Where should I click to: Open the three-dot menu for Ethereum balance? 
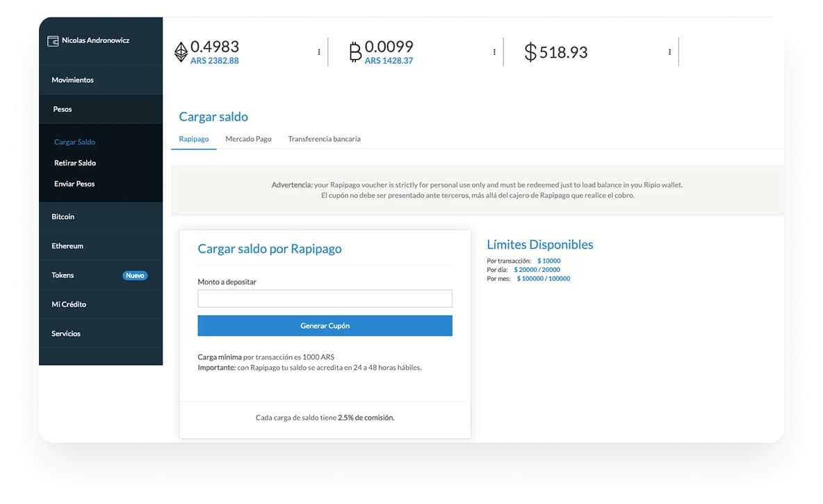(319, 52)
